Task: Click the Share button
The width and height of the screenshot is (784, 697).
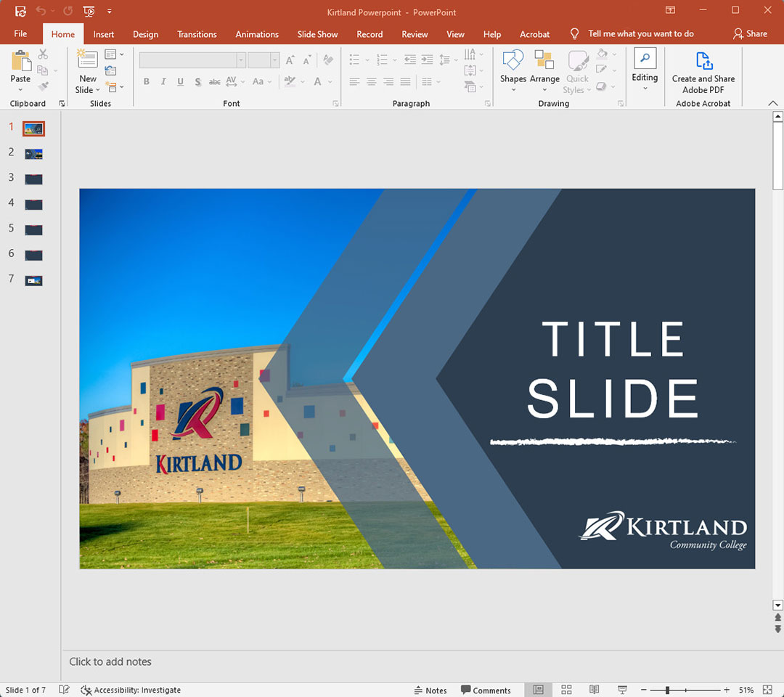Action: point(750,33)
